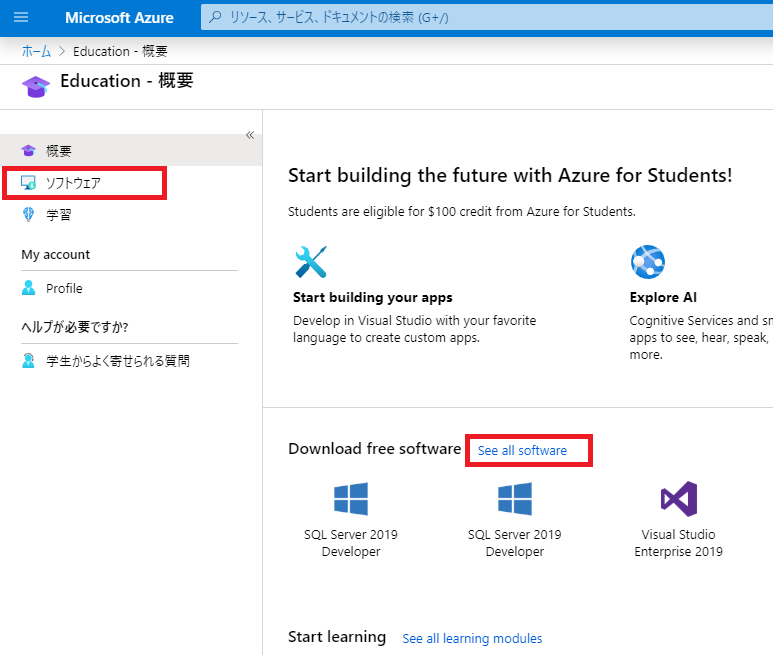Click first SQL Server 2019 Developer Windows icon

(x=351, y=499)
